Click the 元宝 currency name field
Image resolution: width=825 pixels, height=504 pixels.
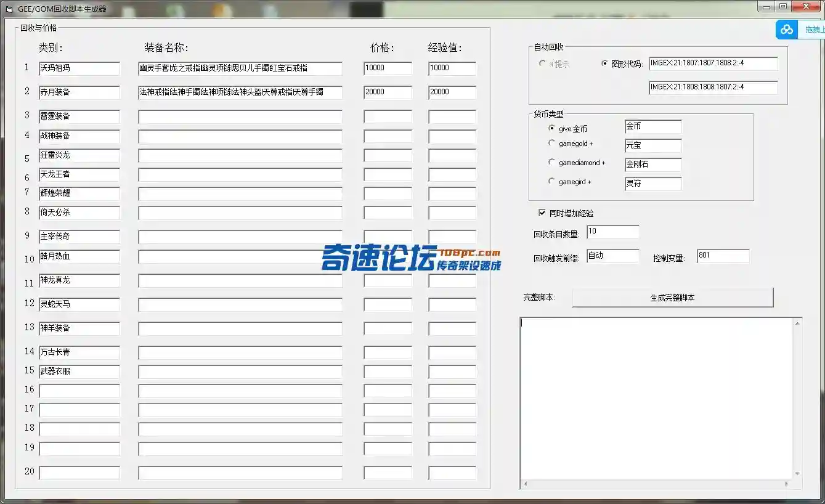(x=653, y=146)
